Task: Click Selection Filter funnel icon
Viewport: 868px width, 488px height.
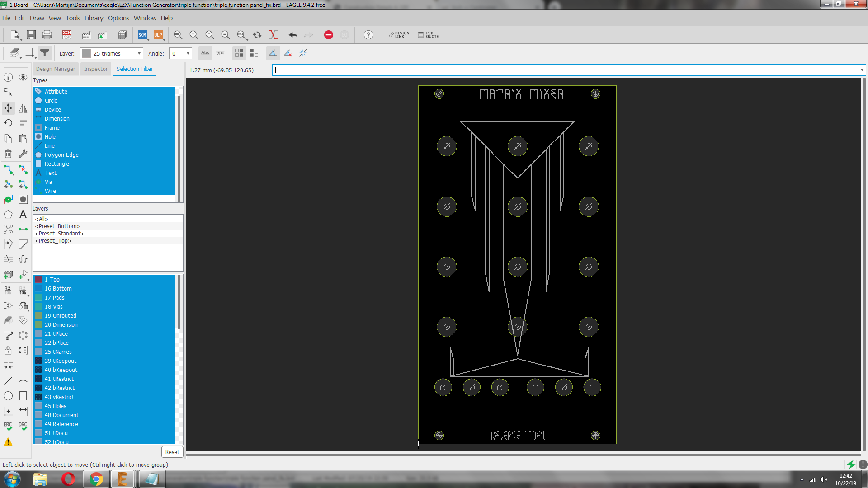Action: (45, 53)
